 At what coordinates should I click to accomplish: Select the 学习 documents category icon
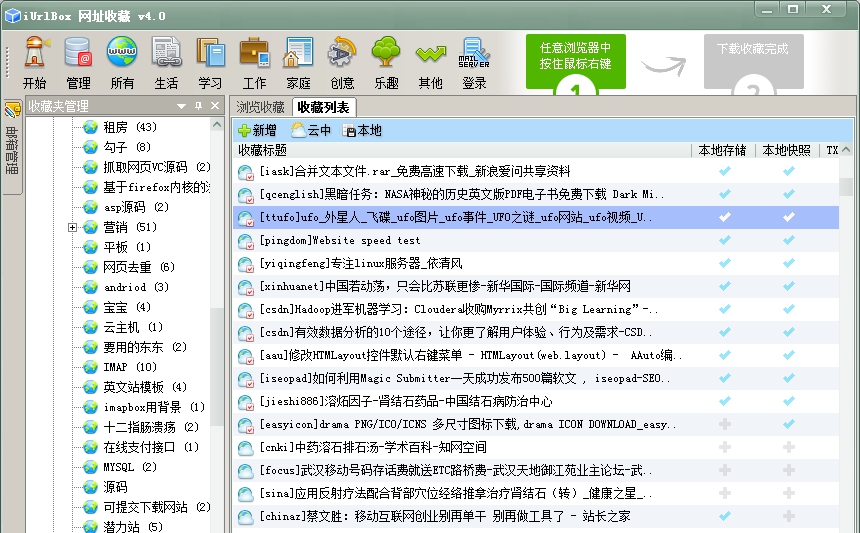click(211, 63)
